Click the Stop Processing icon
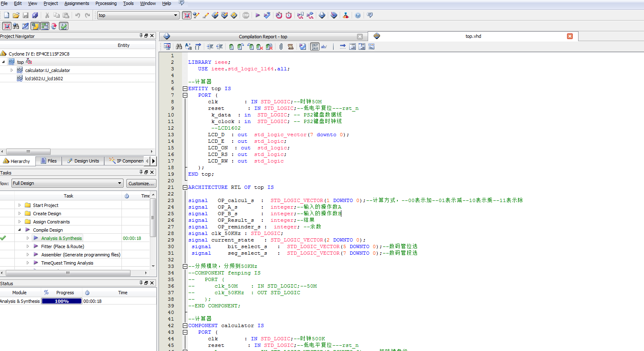644x351 pixels. (246, 15)
